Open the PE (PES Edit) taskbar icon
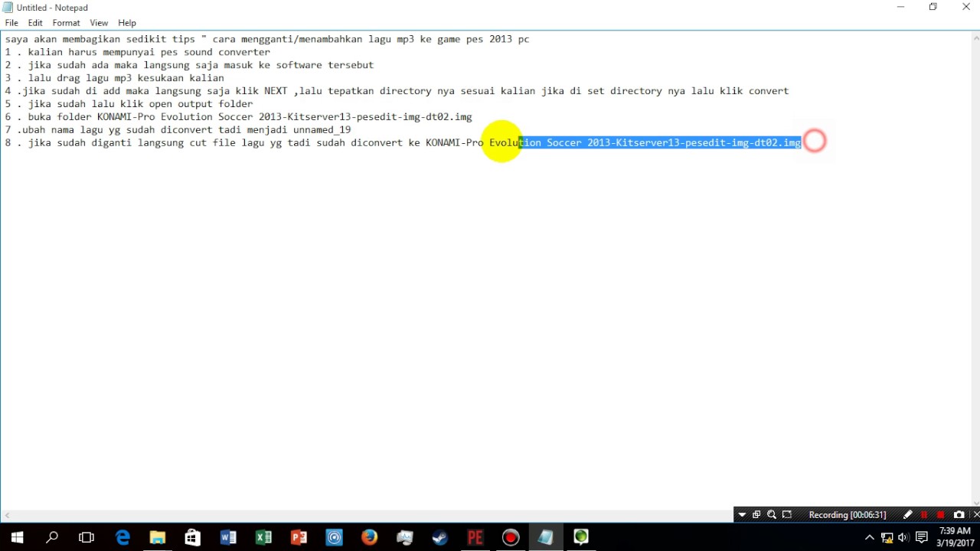980x551 pixels. coord(475,537)
